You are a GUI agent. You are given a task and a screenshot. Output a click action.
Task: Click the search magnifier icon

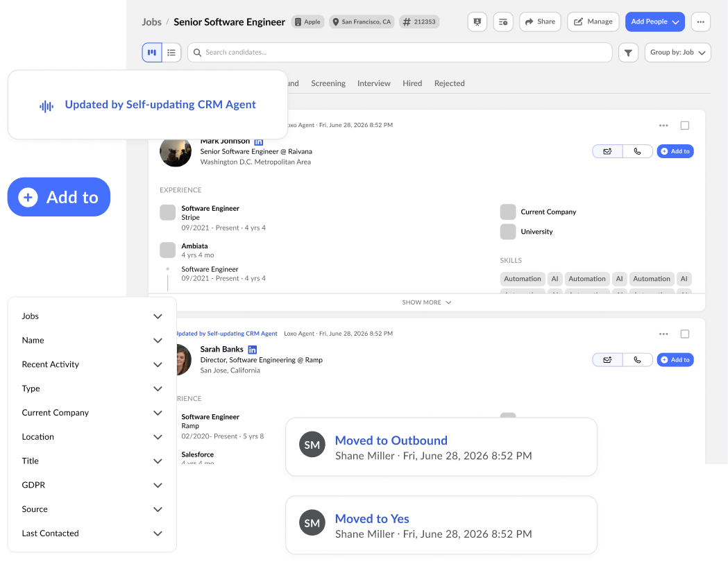(x=197, y=53)
